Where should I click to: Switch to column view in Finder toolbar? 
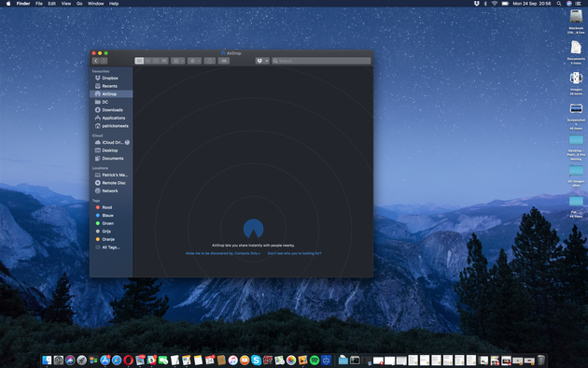click(156, 61)
